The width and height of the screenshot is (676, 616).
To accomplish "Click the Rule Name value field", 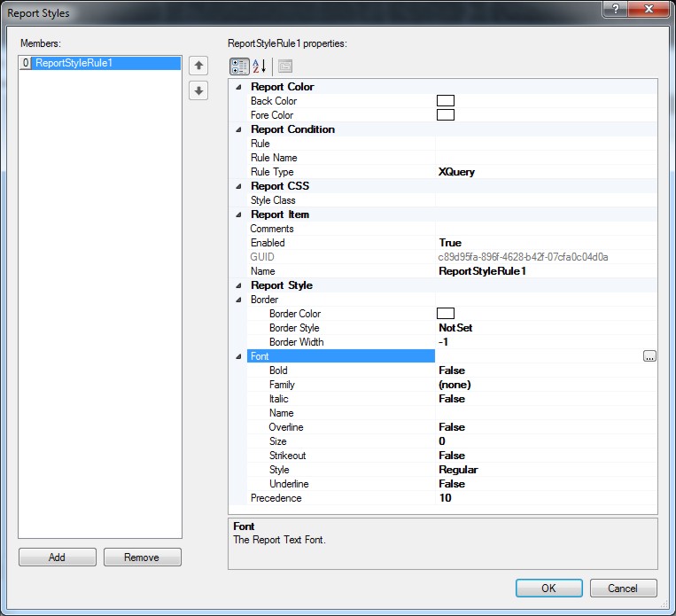I will click(545, 158).
